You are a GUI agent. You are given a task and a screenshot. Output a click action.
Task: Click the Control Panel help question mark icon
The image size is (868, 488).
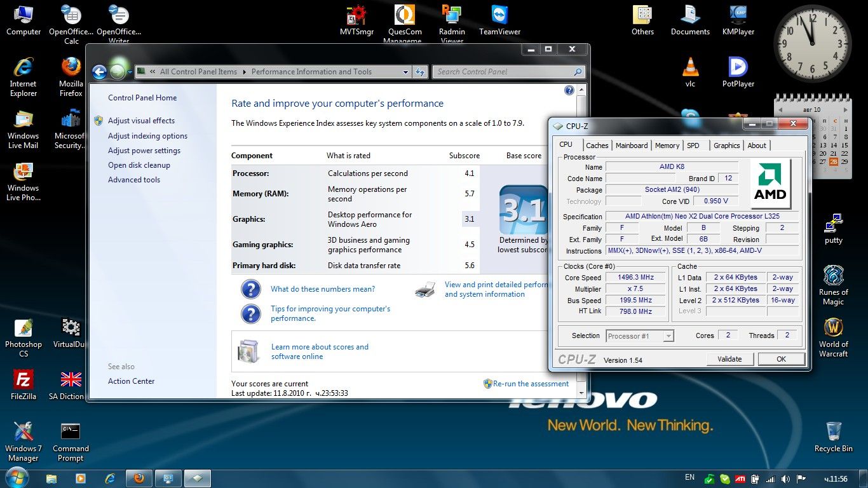[x=569, y=91]
